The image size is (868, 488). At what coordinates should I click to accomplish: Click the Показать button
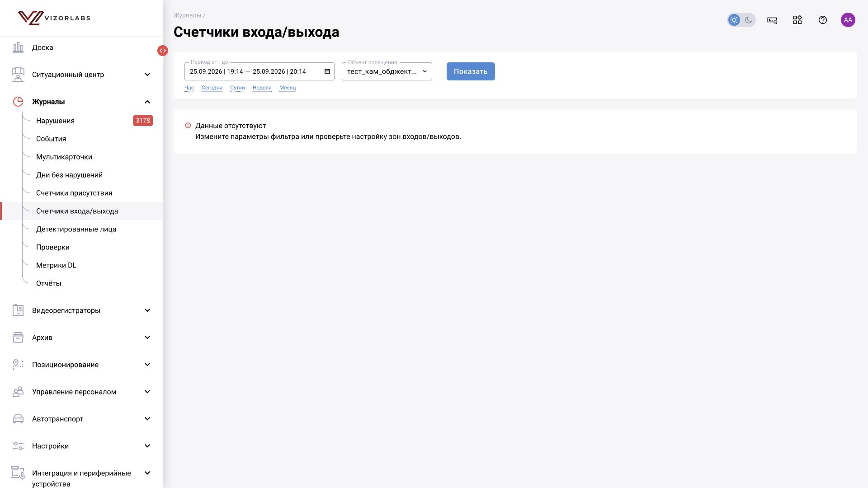pyautogui.click(x=471, y=71)
